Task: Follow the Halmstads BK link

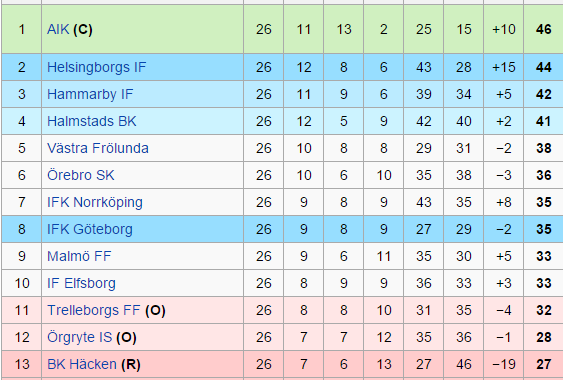Action: coord(92,121)
